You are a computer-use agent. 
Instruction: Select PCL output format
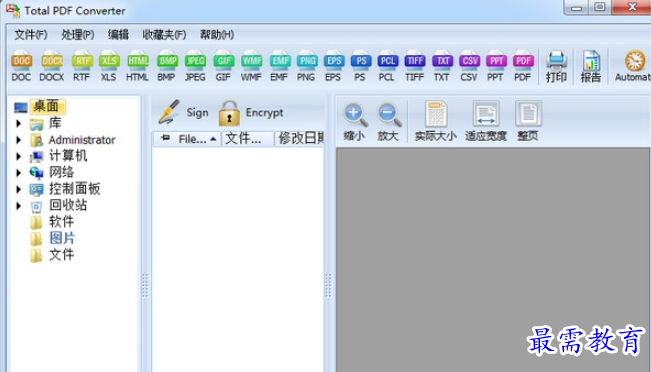[387, 66]
